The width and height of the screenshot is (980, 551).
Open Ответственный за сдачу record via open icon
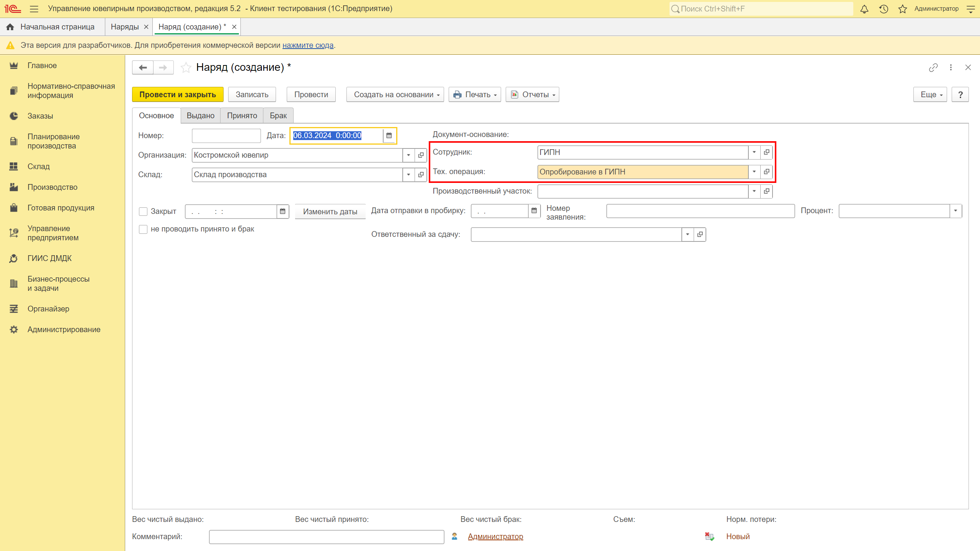tap(700, 234)
